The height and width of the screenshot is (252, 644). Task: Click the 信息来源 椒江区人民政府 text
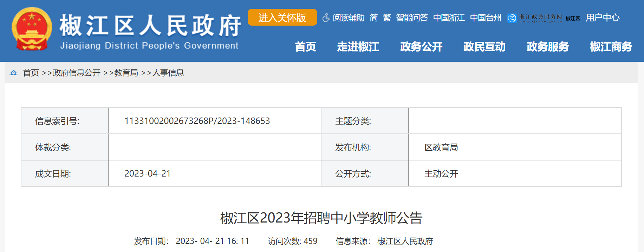(x=384, y=241)
